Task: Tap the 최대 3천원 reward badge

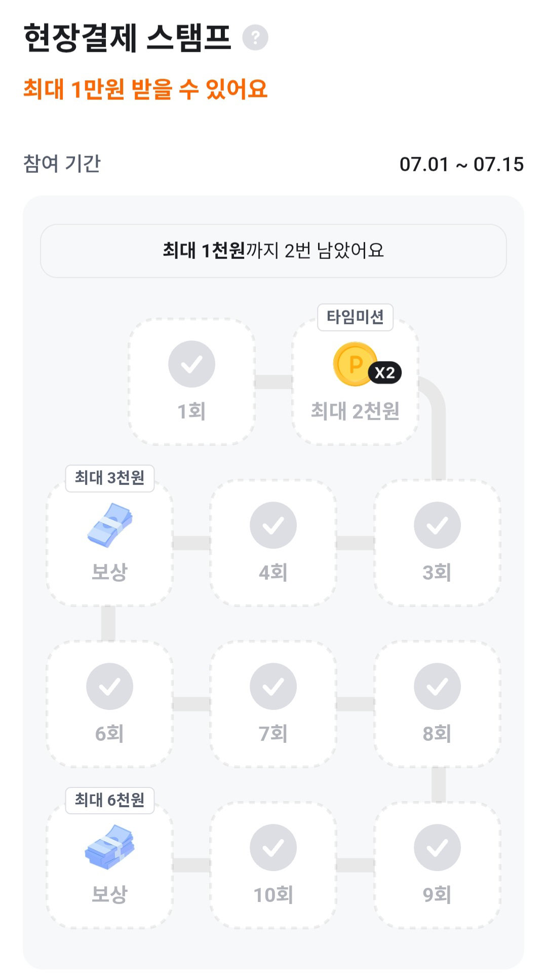Action: point(109,478)
